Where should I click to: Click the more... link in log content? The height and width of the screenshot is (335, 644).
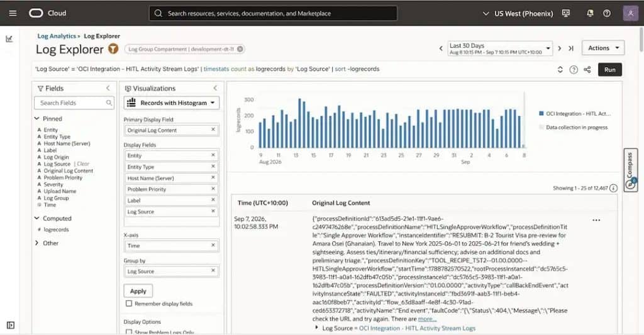tap(427, 319)
